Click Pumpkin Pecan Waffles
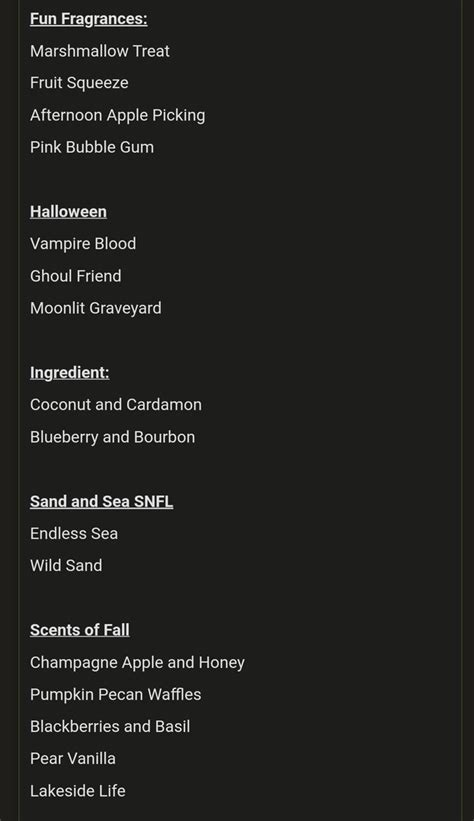This screenshot has width=474, height=821. tap(115, 694)
